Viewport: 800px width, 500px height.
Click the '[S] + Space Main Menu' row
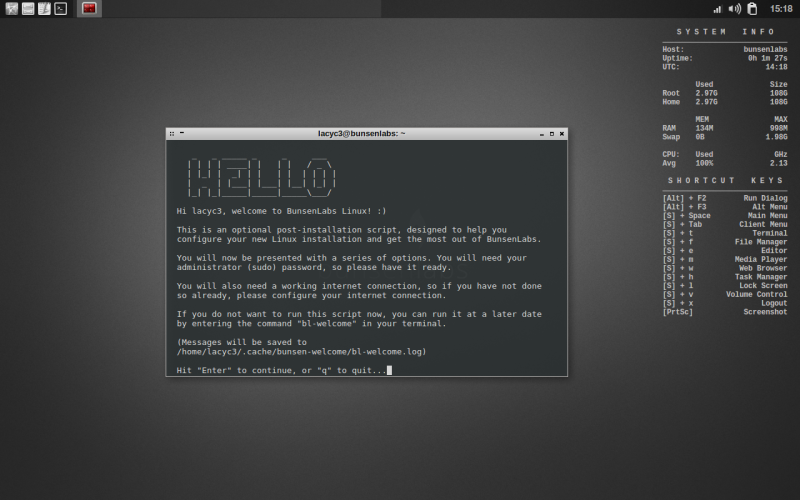click(x=724, y=216)
